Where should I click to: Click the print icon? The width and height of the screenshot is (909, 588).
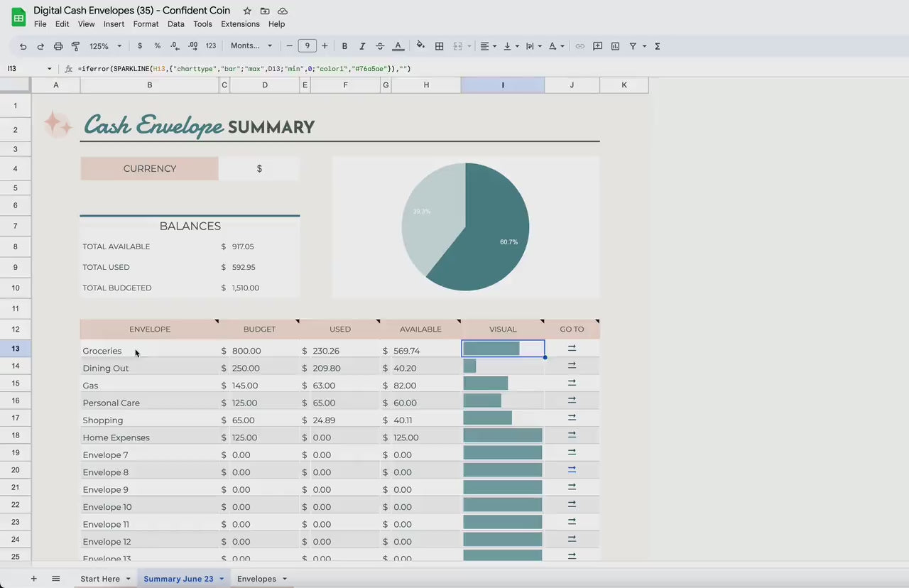coord(58,46)
